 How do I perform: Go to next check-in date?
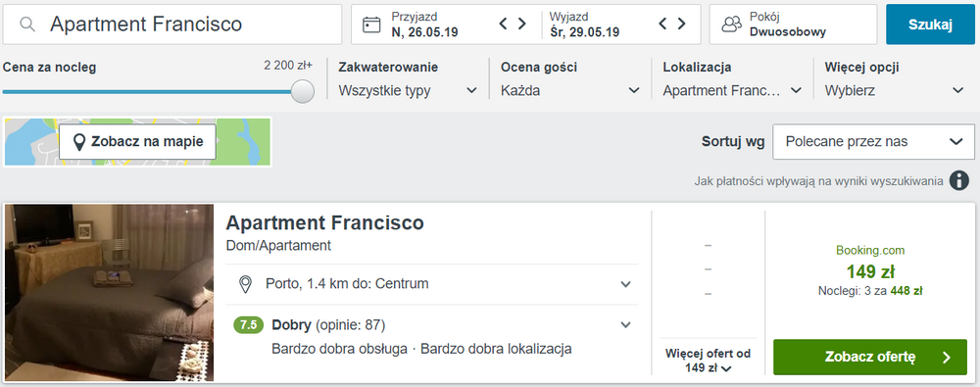pos(521,24)
